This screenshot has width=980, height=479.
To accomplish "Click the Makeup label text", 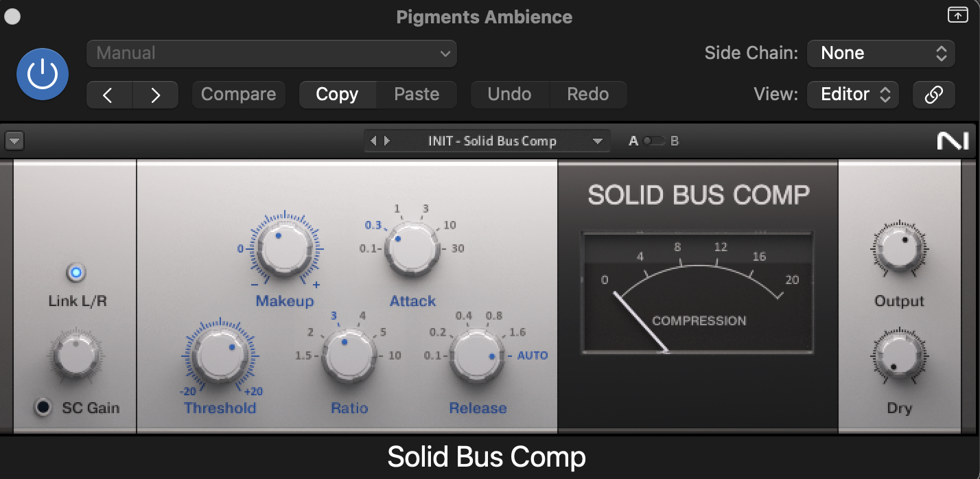I will [x=285, y=301].
